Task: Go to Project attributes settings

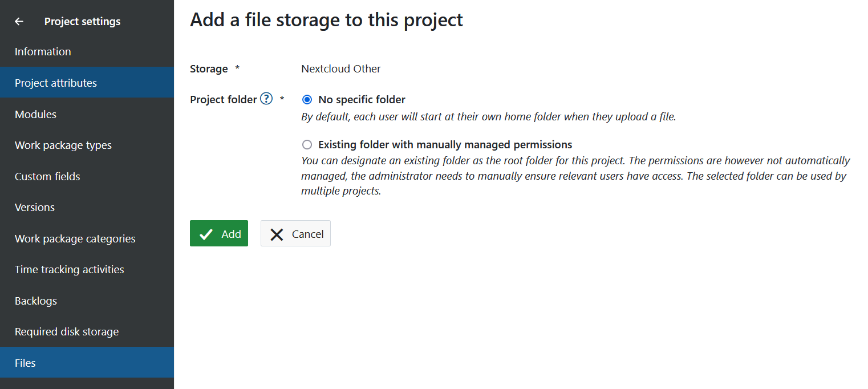Action: click(x=56, y=83)
